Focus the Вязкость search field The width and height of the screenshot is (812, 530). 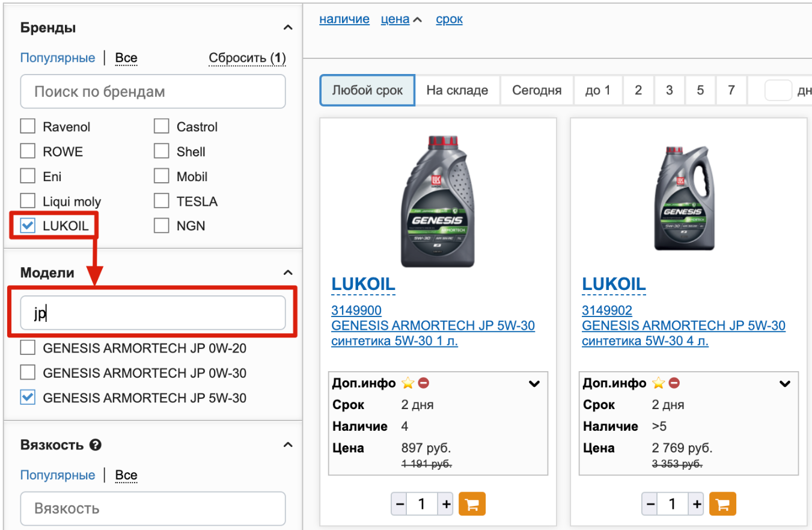pyautogui.click(x=153, y=508)
